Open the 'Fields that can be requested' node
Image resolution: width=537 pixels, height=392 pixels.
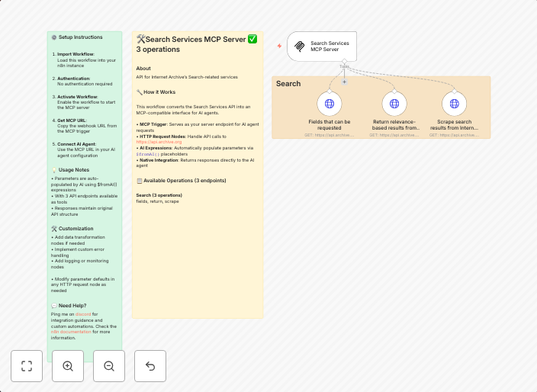(x=330, y=104)
